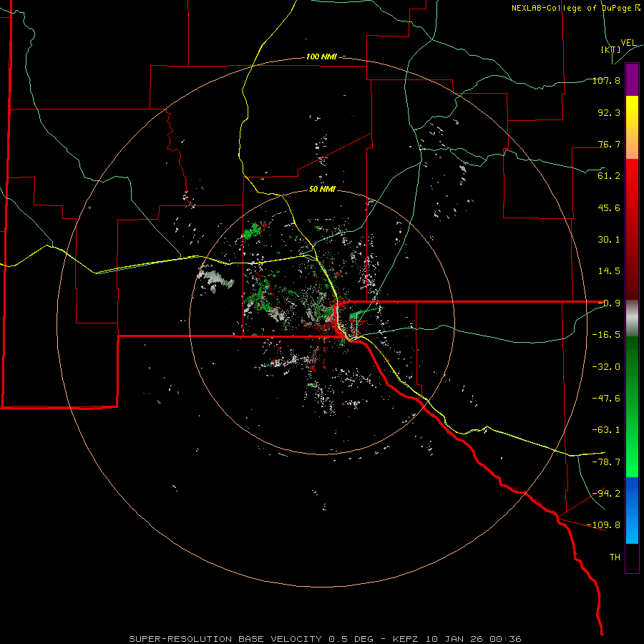Click the Super-Resolution Base Velocity caption

tap(326, 639)
